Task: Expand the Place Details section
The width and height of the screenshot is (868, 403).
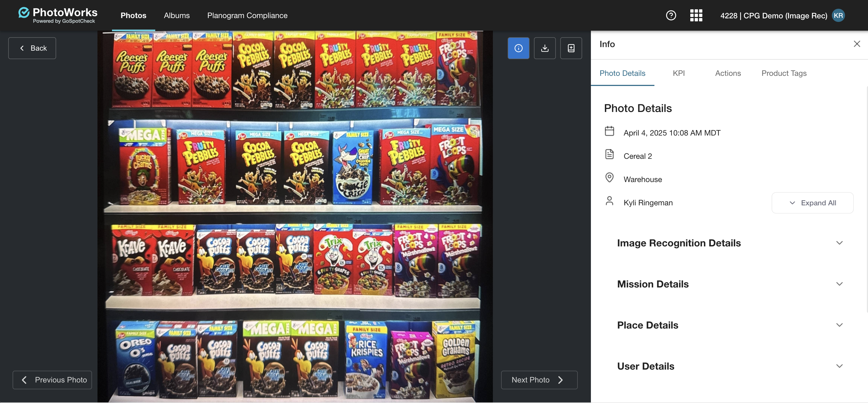Action: [x=730, y=325]
